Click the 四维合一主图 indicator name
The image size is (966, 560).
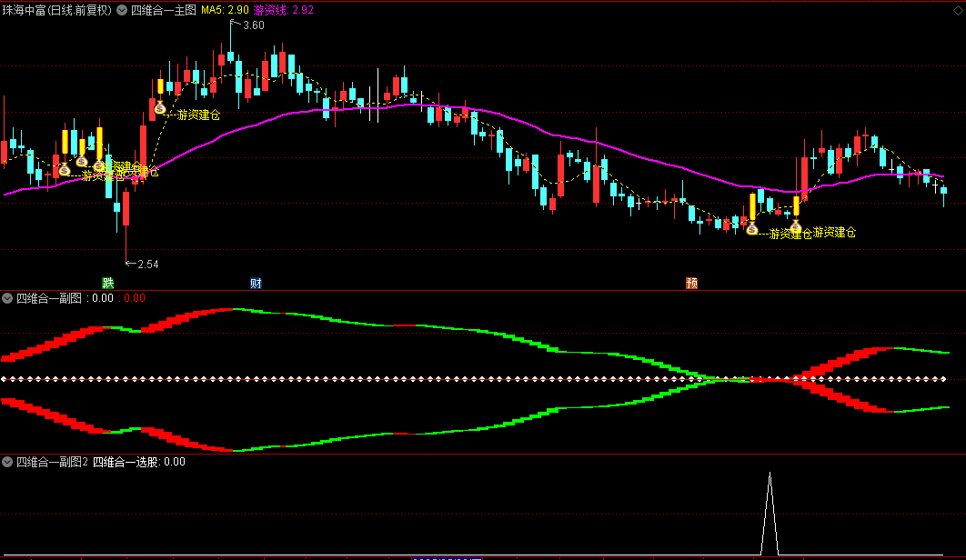pyautogui.click(x=163, y=10)
